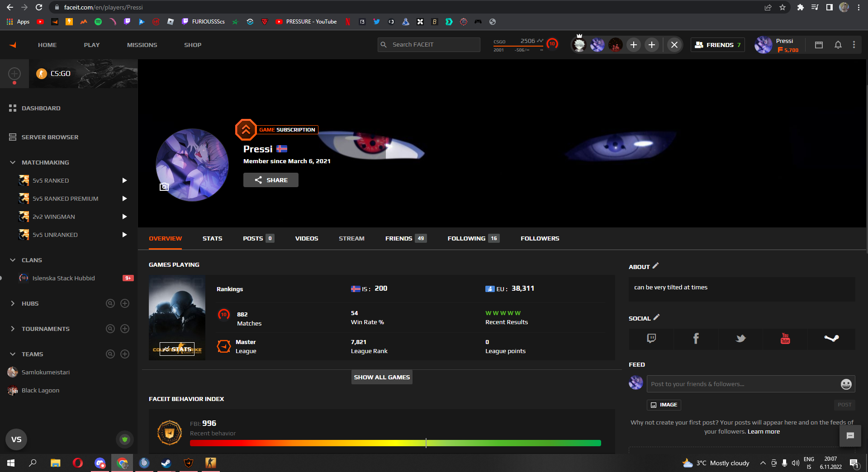Screen dimensions: 868x472
Task: Click the green anti-cheat shield icon
Action: (x=125, y=439)
